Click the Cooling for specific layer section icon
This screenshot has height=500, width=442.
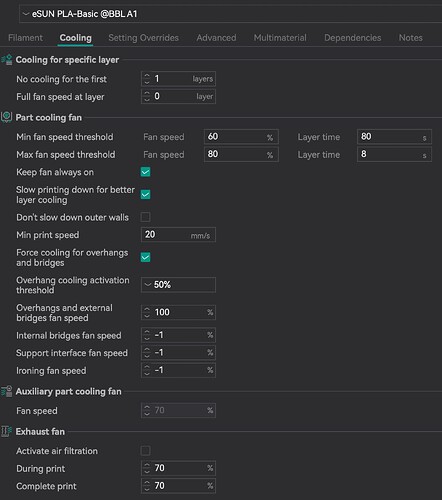pyautogui.click(x=7, y=60)
